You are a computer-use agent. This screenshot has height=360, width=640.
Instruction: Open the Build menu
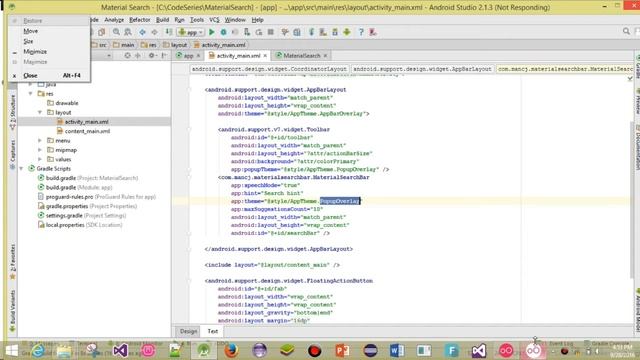162,20
